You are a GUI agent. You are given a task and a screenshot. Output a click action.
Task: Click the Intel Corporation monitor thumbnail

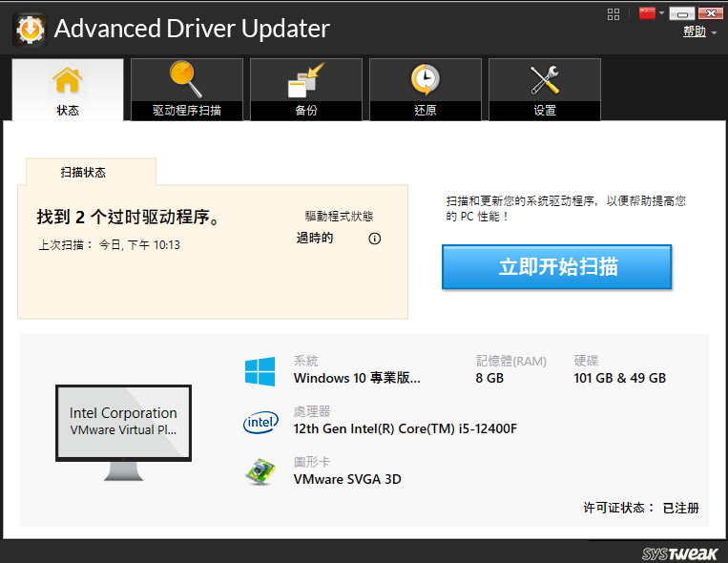coord(123,432)
